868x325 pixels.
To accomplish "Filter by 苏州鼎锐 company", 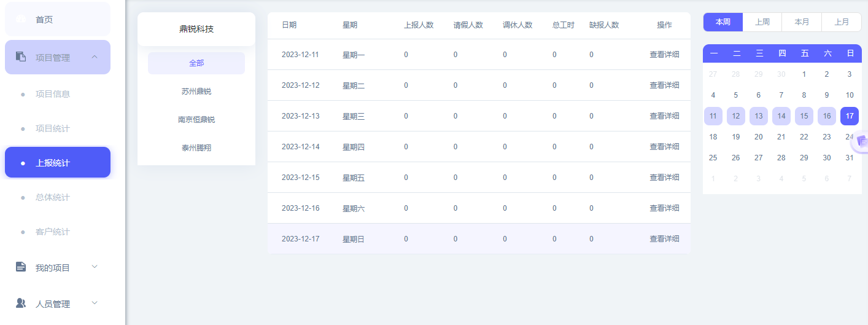I will click(x=196, y=92).
